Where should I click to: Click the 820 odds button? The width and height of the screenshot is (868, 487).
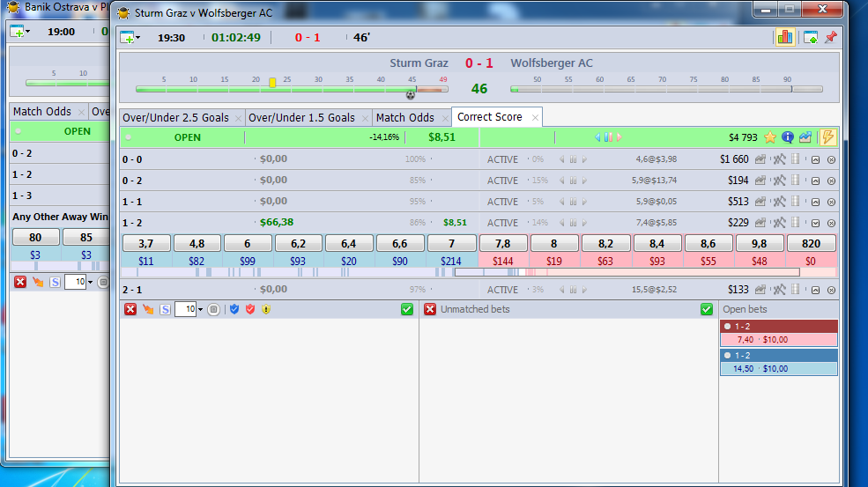(x=811, y=243)
